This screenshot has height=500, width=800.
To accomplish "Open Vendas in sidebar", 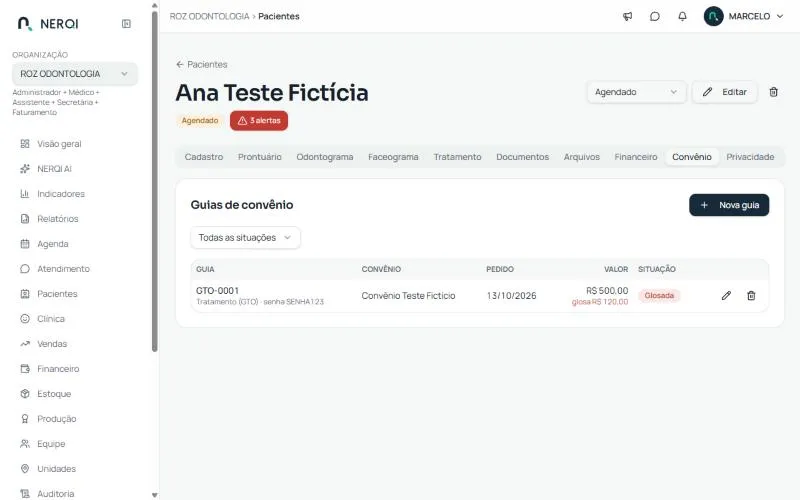I will (43, 344).
